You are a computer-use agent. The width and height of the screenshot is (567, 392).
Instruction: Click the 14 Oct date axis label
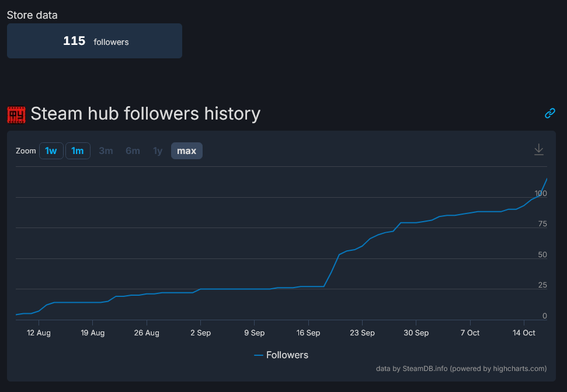524,332
